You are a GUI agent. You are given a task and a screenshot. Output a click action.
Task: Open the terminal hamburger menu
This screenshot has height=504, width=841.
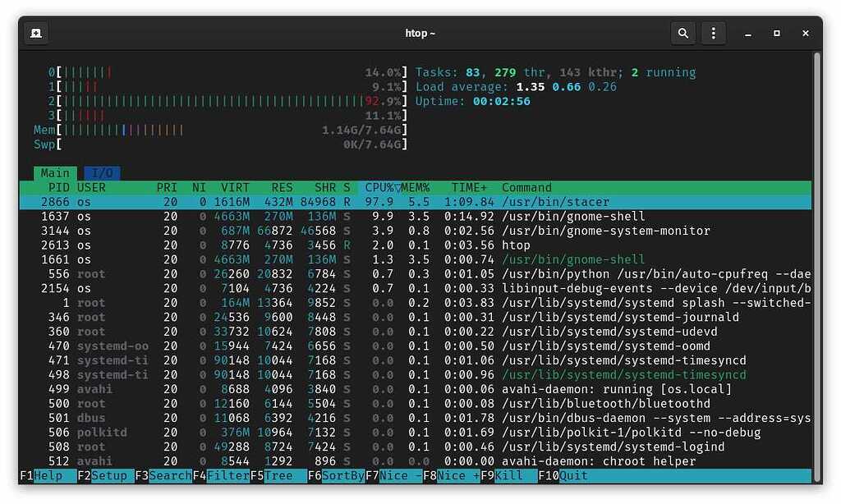click(713, 33)
